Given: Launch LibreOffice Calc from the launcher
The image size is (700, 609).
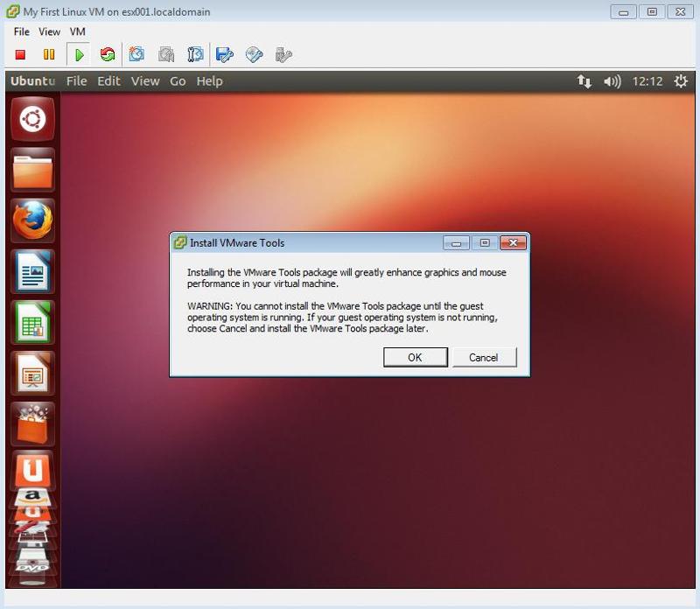Looking at the screenshot, I should pyautogui.click(x=32, y=323).
